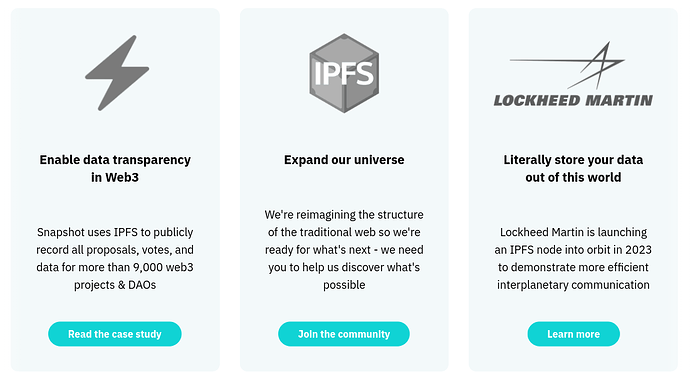The image size is (690, 379).
Task: Click the "Read the case study" button
Action: coord(115,334)
